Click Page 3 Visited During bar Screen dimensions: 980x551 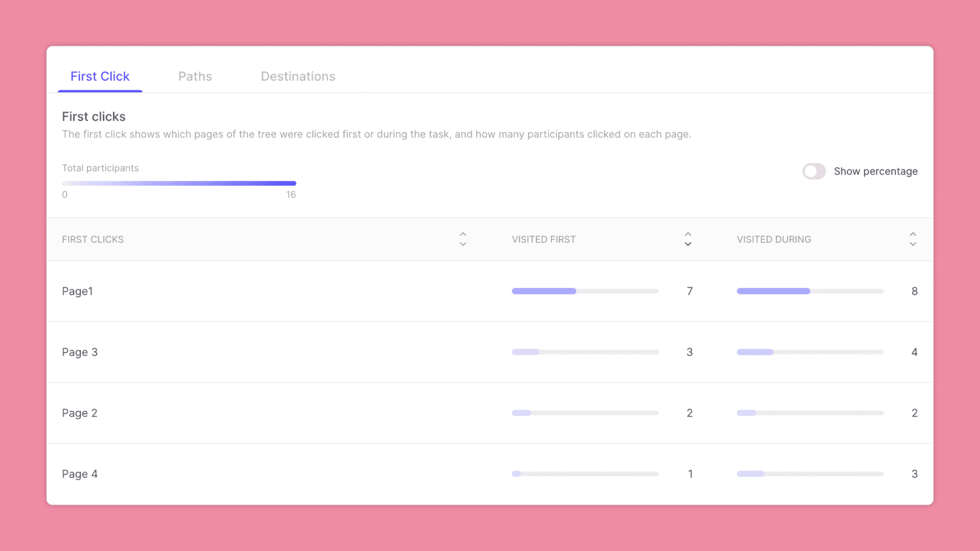810,352
